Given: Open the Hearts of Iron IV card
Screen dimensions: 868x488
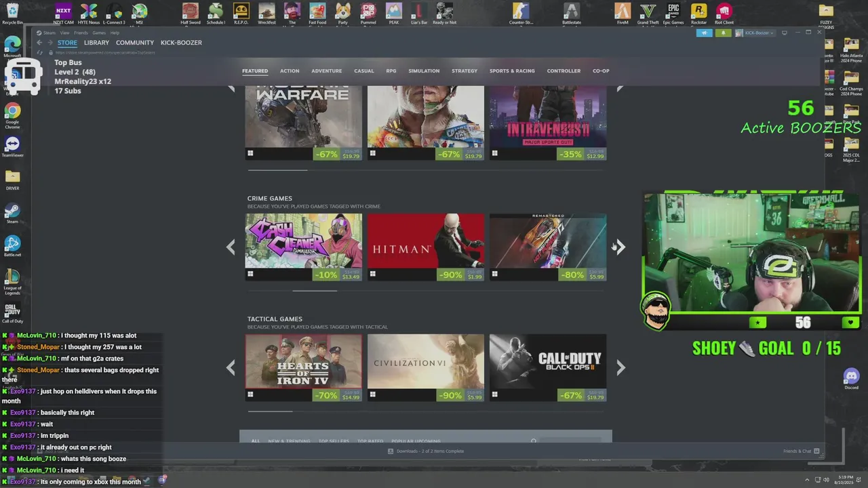Looking at the screenshot, I should click(x=304, y=367).
